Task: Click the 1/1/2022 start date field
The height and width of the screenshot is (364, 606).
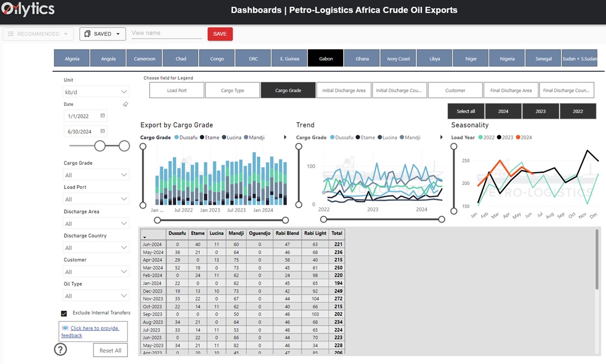Action: coord(85,116)
